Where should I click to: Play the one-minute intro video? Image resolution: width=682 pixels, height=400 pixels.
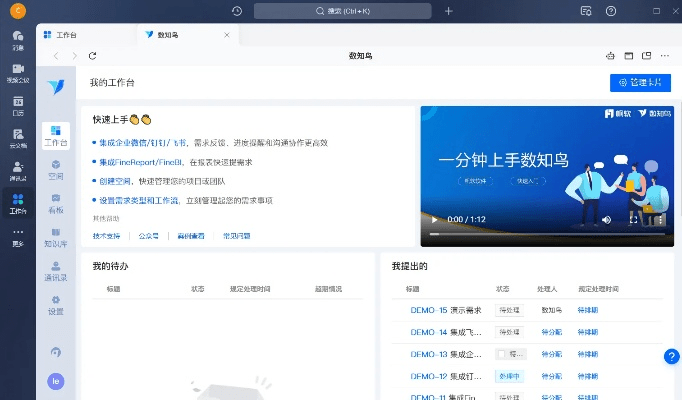pyautogui.click(x=434, y=220)
